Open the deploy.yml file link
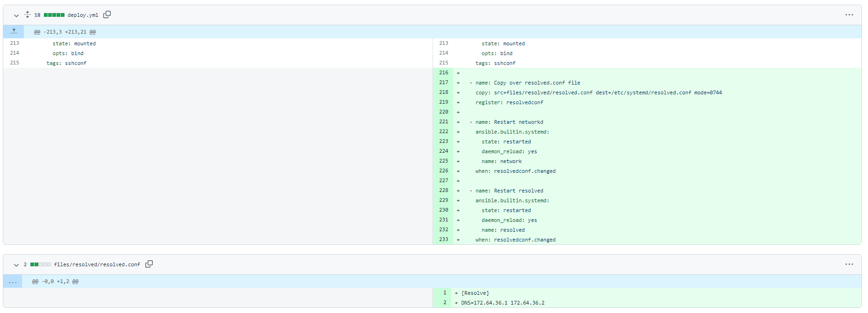 [x=83, y=15]
